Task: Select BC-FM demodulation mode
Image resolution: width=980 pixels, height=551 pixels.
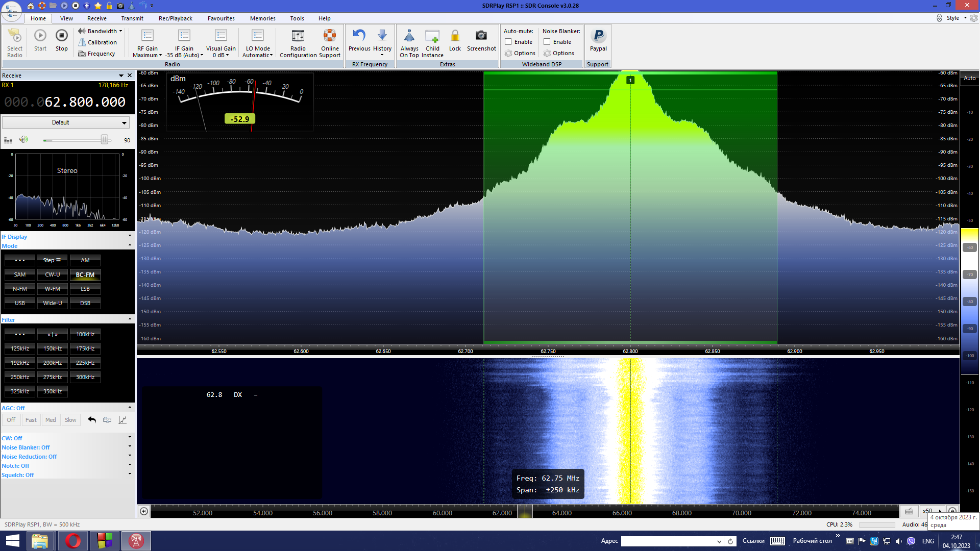Action: 85,274
